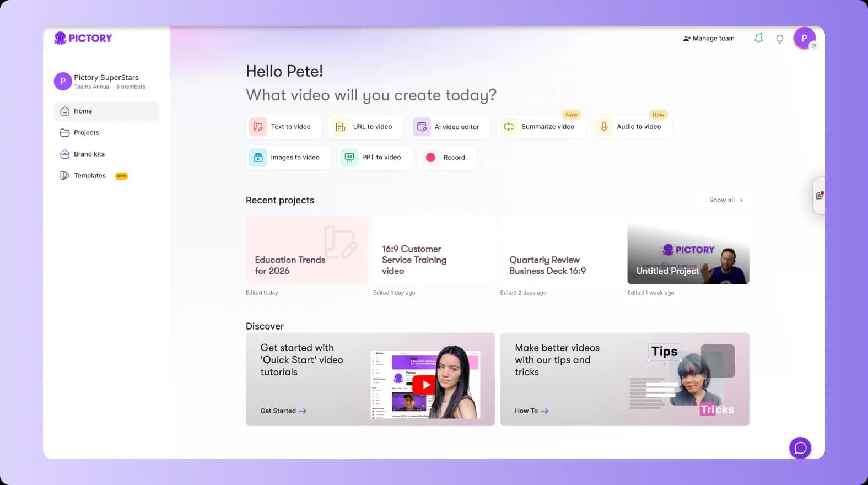Click the PPT to video icon

coord(349,158)
